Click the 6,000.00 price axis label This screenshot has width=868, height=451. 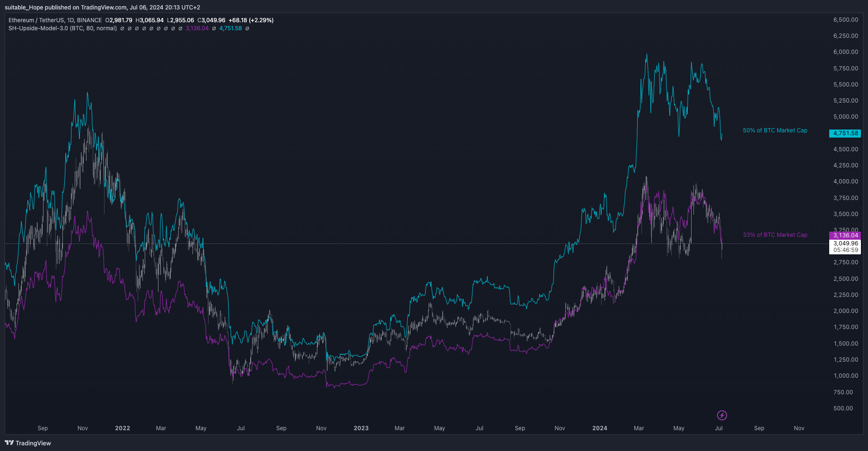846,52
